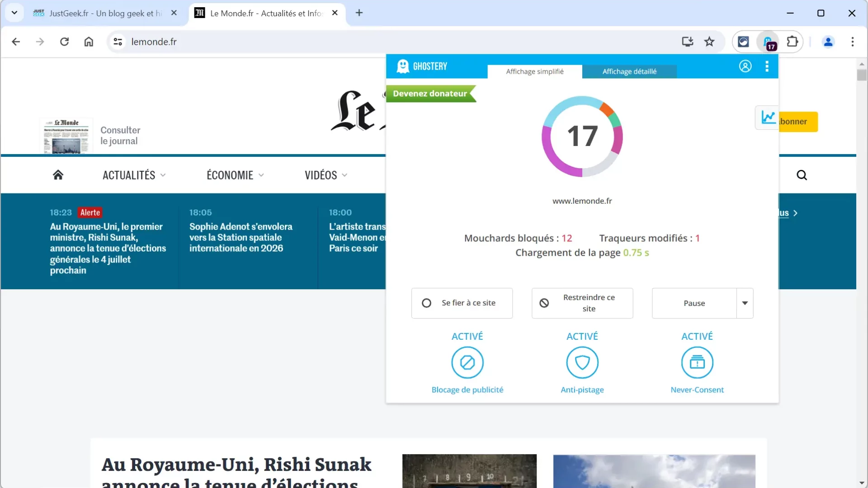This screenshot has height=488, width=868.
Task: Click the Never-Consent label
Action: coord(697,389)
